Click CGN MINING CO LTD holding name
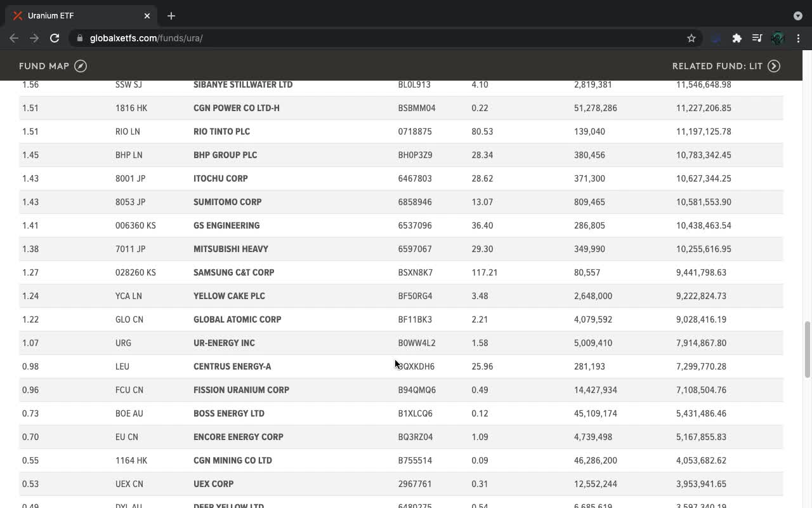This screenshot has width=812, height=508. click(x=233, y=460)
